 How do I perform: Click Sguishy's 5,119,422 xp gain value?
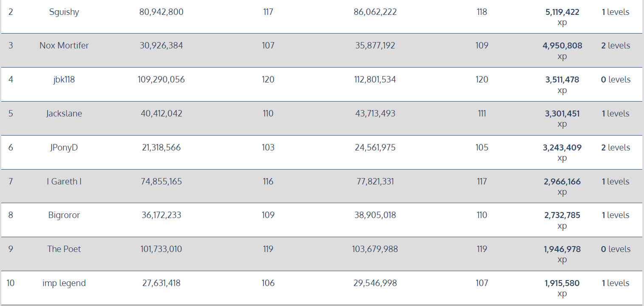tap(562, 17)
